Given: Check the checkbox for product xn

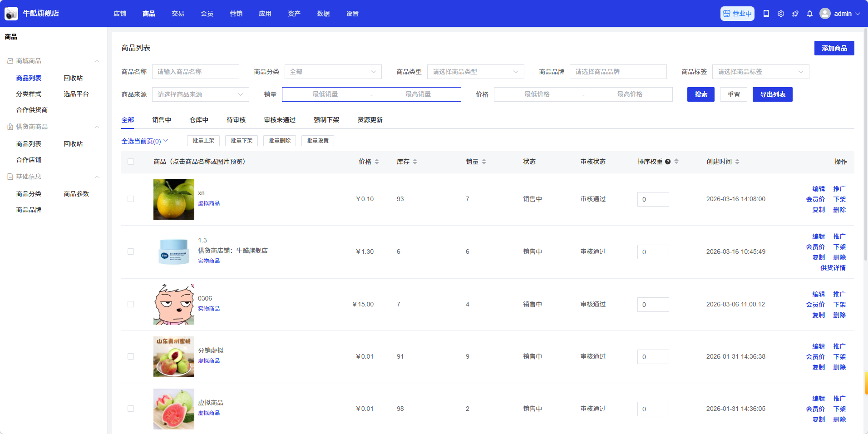Looking at the screenshot, I should coord(131,199).
